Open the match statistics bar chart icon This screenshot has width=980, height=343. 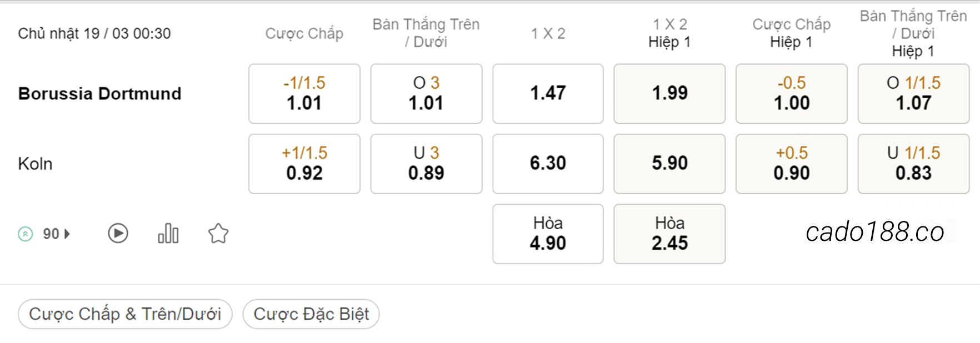[168, 234]
